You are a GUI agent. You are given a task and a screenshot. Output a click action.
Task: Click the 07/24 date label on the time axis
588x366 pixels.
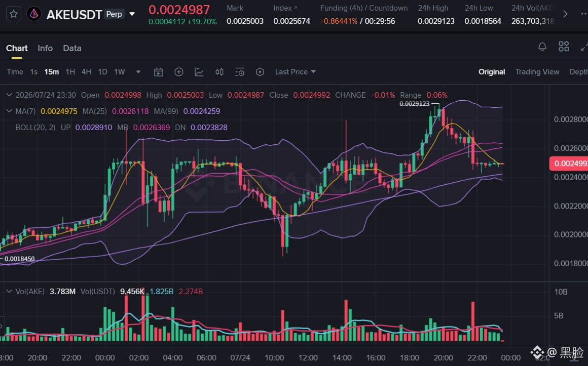240,358
